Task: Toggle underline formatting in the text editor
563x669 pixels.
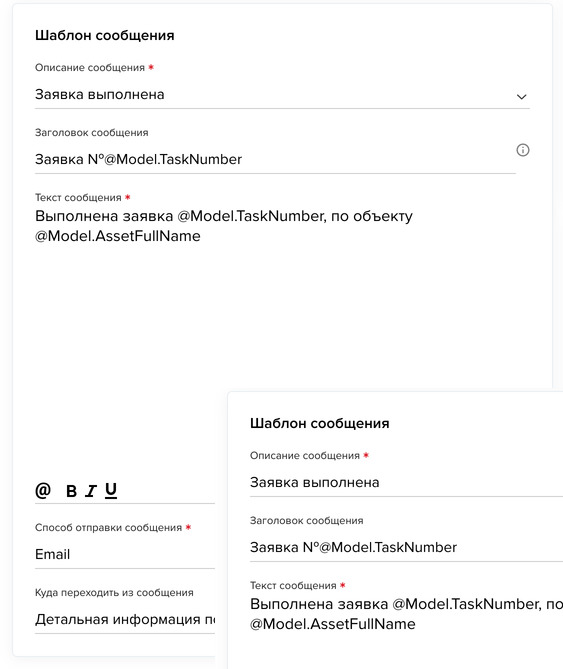Action: click(x=111, y=491)
